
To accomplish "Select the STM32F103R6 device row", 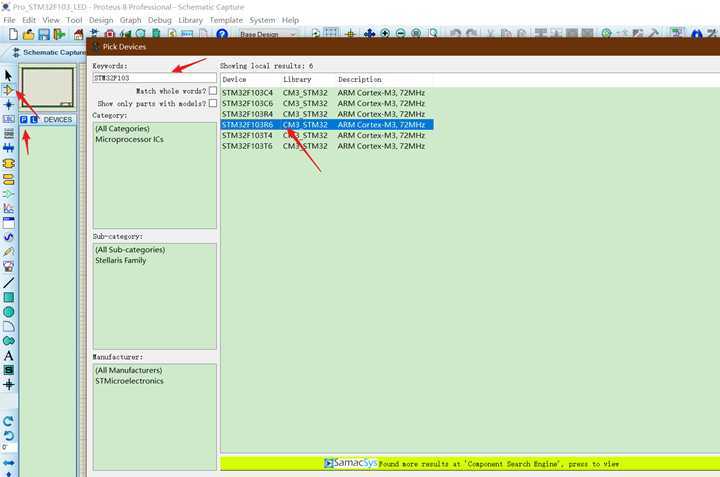I will (327, 124).
